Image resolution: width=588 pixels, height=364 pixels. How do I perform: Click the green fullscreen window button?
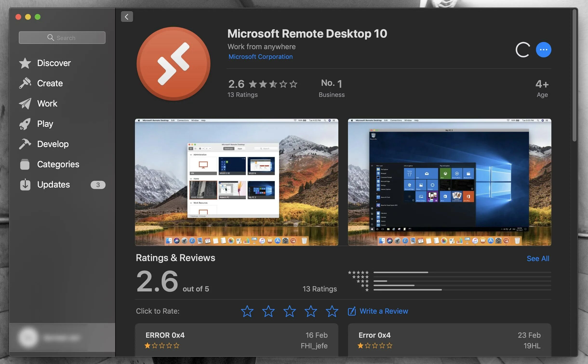click(38, 17)
